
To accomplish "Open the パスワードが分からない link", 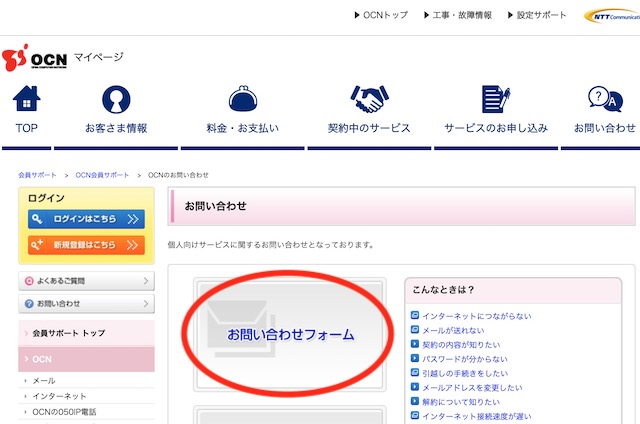I will pos(465,359).
